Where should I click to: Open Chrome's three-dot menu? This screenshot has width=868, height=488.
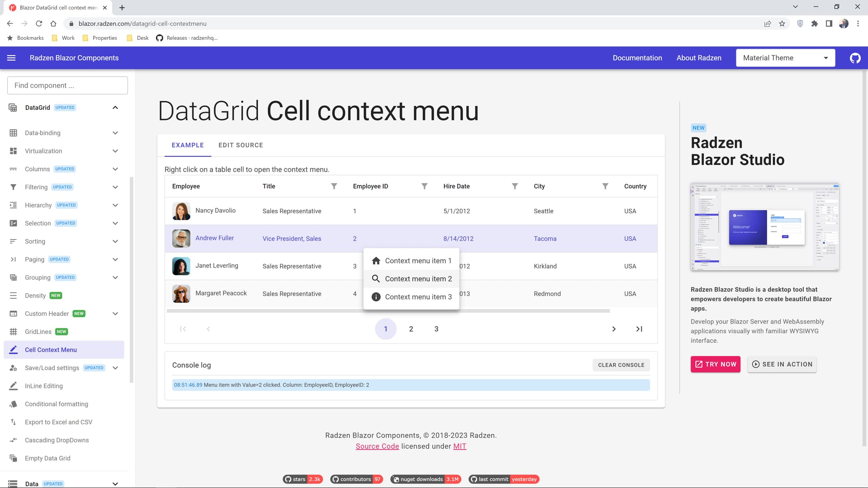pyautogui.click(x=858, y=23)
